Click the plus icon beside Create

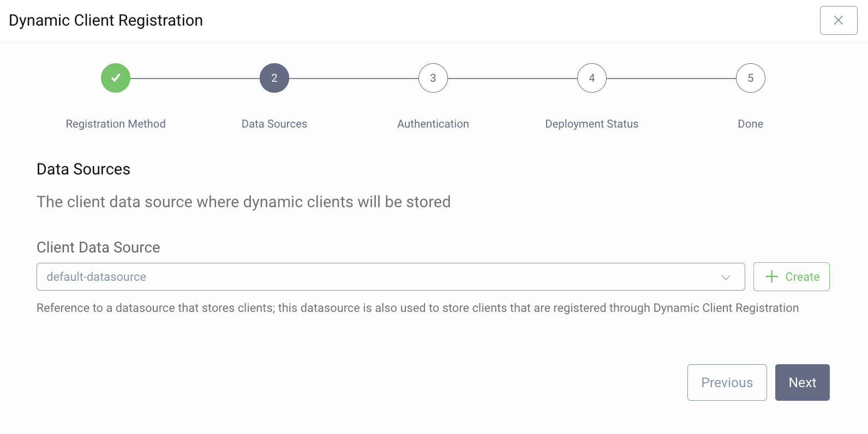pyautogui.click(x=771, y=276)
